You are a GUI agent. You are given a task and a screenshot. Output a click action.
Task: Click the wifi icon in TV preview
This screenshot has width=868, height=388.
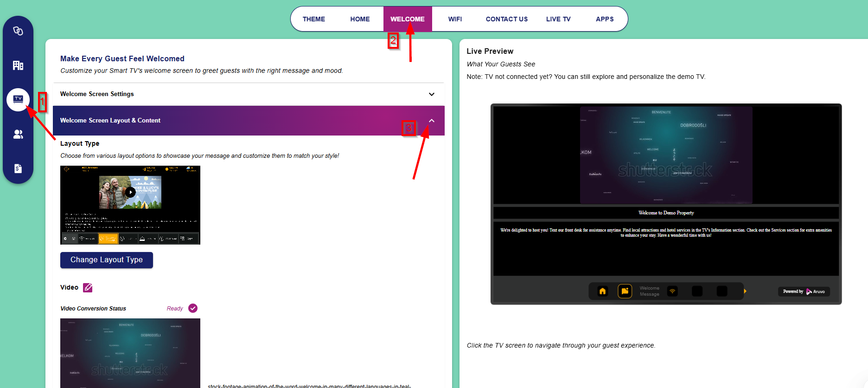click(x=672, y=291)
